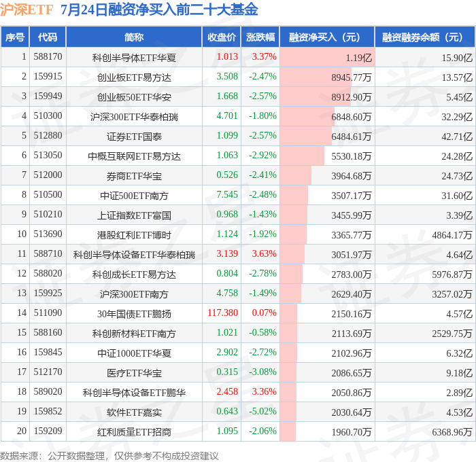Viewport: 476px width, 462px height.
Task: Click the 涨跌幅 column header
Action: (260, 37)
